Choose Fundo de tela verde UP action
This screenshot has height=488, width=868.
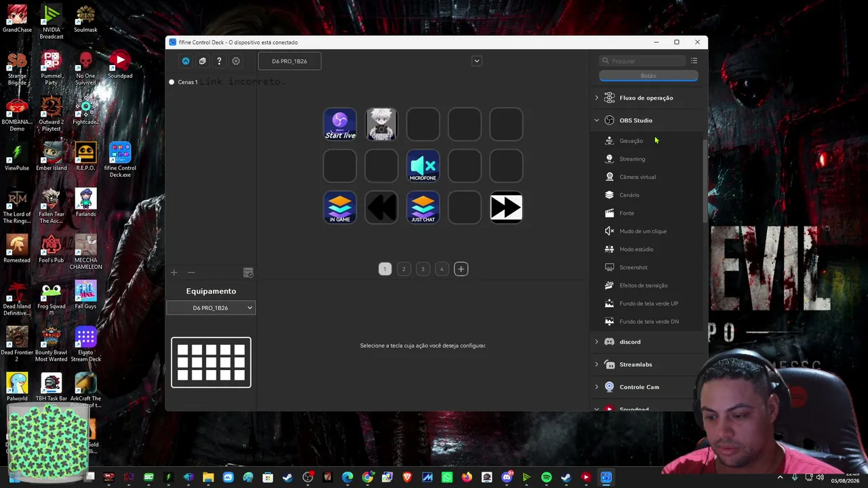coord(648,304)
